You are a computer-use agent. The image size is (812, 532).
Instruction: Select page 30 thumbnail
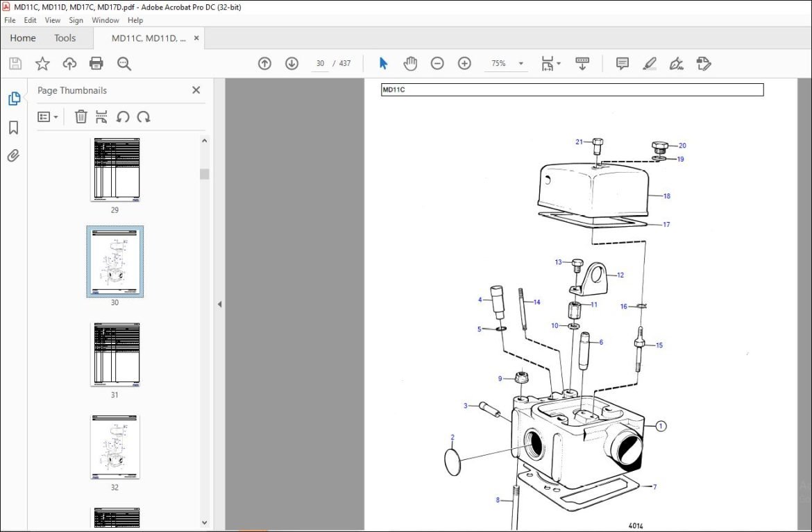[x=115, y=261]
